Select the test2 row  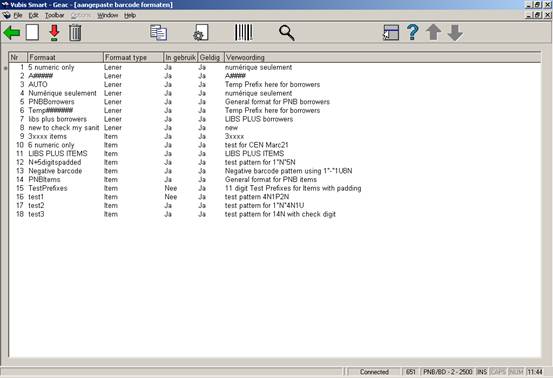click(275, 205)
